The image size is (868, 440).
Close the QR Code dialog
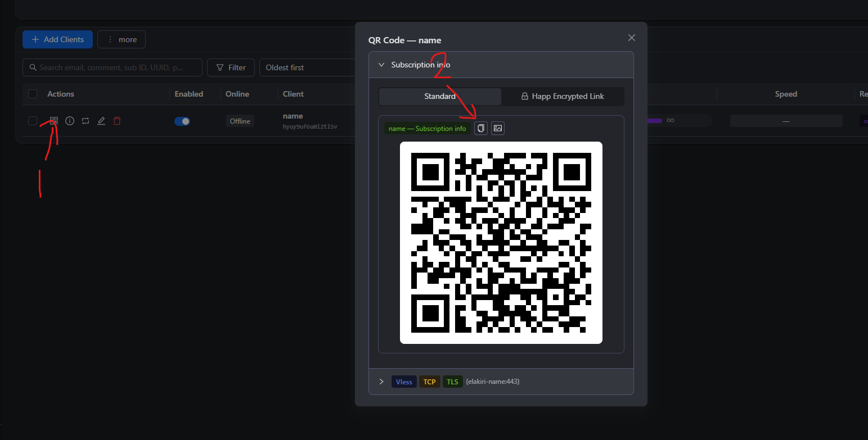632,38
